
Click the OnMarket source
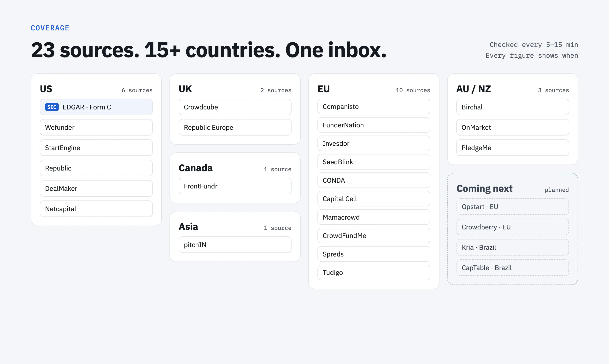point(512,127)
